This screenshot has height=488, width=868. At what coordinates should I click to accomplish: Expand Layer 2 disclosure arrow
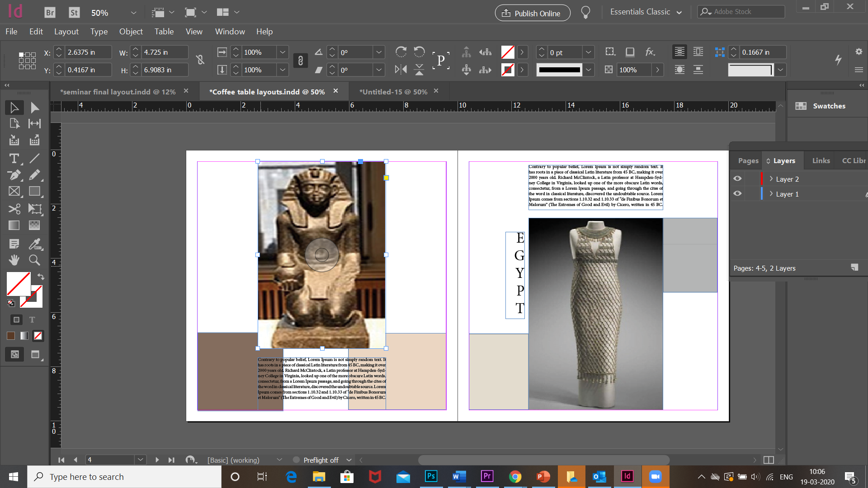(x=771, y=179)
